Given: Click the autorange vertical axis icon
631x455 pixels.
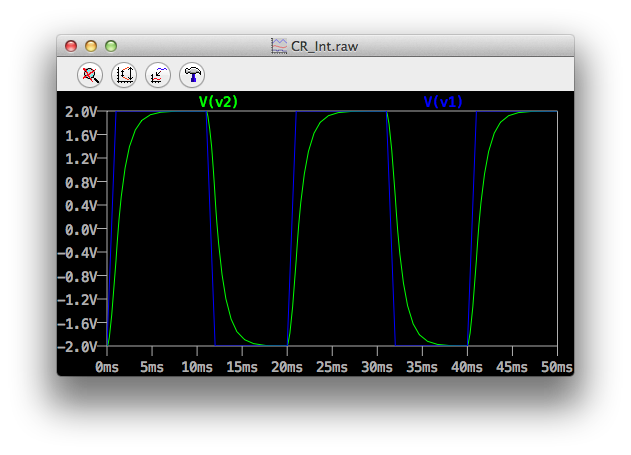Looking at the screenshot, I should click(124, 74).
